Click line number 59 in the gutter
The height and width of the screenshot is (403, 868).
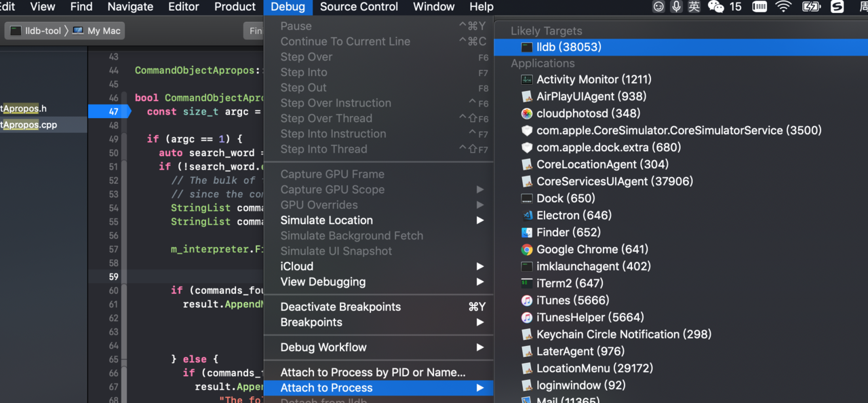pos(113,277)
